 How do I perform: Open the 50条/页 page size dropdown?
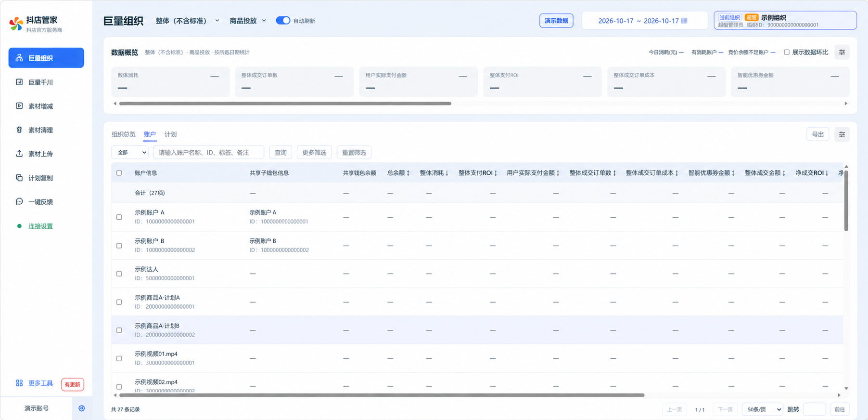[x=763, y=409]
